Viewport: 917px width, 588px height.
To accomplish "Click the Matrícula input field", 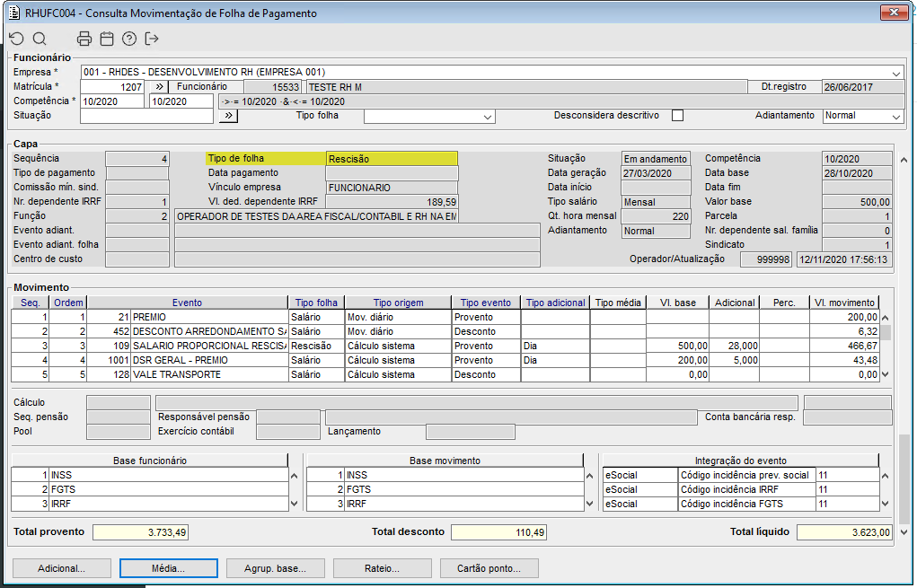I will [x=112, y=87].
